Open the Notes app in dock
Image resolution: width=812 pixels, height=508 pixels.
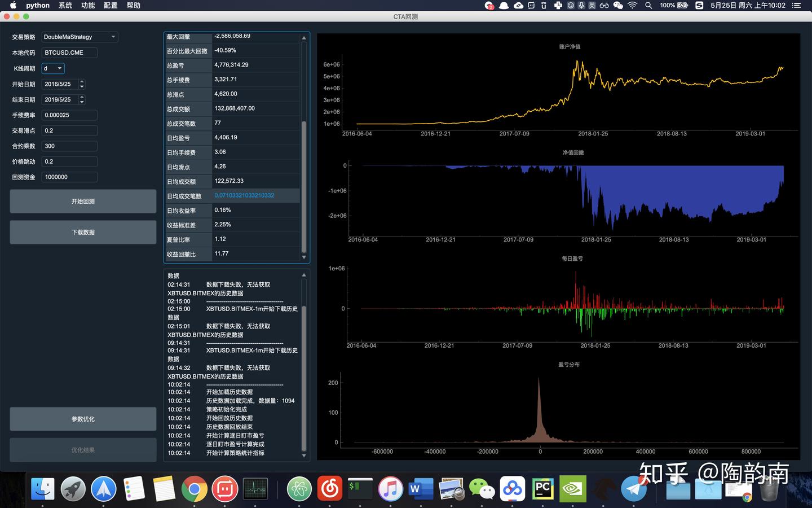click(164, 489)
